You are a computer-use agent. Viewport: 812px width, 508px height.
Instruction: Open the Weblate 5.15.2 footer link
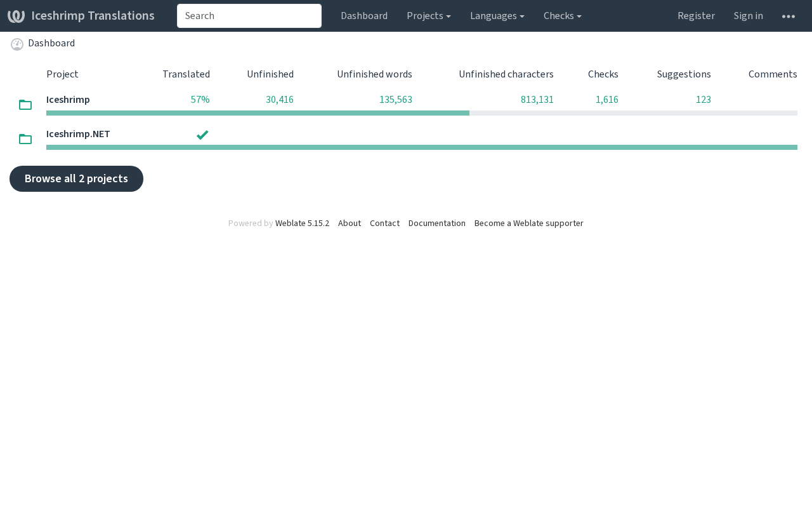(302, 224)
